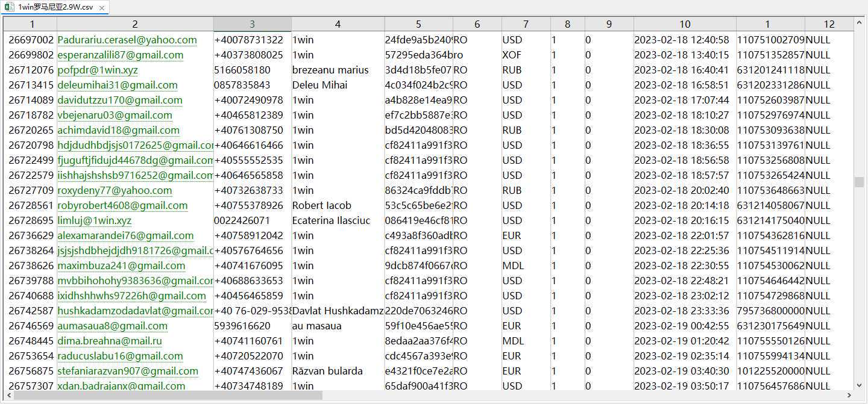Viewport: 868px width, 404px height.
Task: Click the lowercase 'bro' cell in column 6
Action: [477, 55]
